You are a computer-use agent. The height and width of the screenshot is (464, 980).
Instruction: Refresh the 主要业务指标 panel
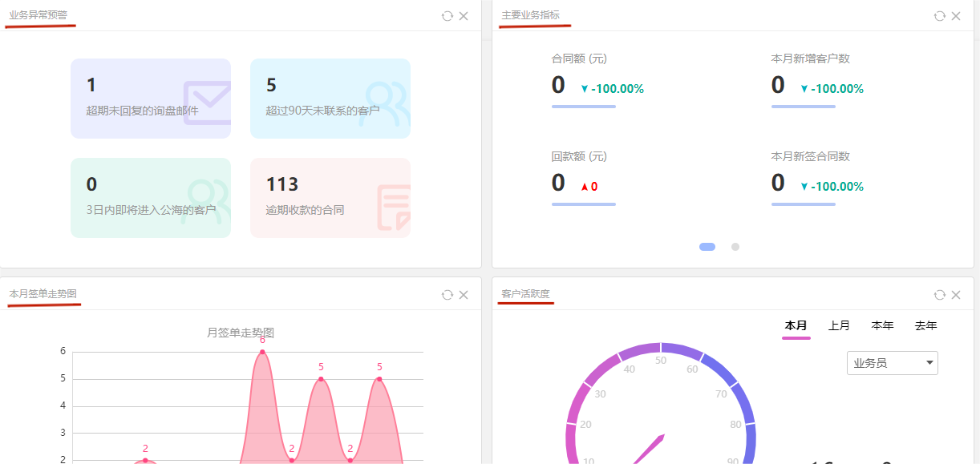(940, 16)
